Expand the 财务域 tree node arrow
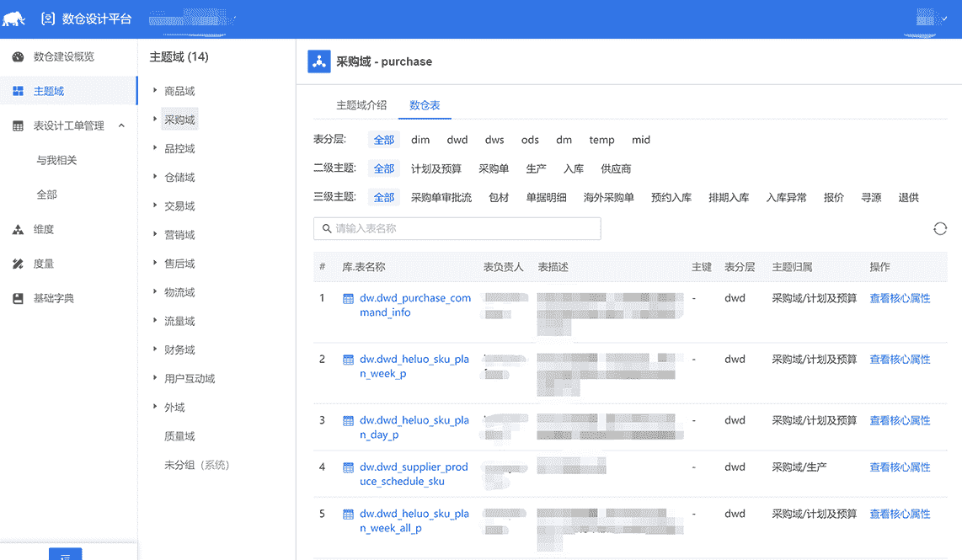 155,349
